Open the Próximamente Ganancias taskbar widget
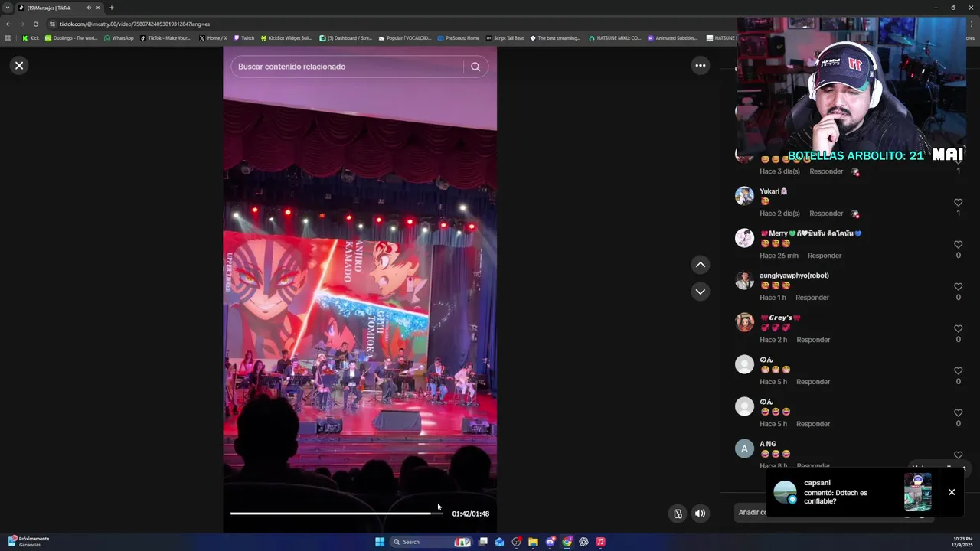This screenshot has height=551, width=980. [28, 542]
